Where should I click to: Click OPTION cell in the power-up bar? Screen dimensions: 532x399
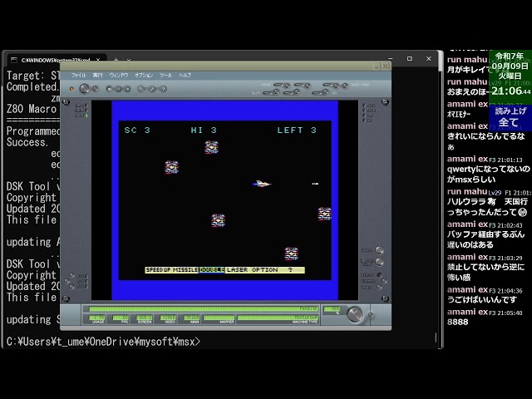click(264, 270)
